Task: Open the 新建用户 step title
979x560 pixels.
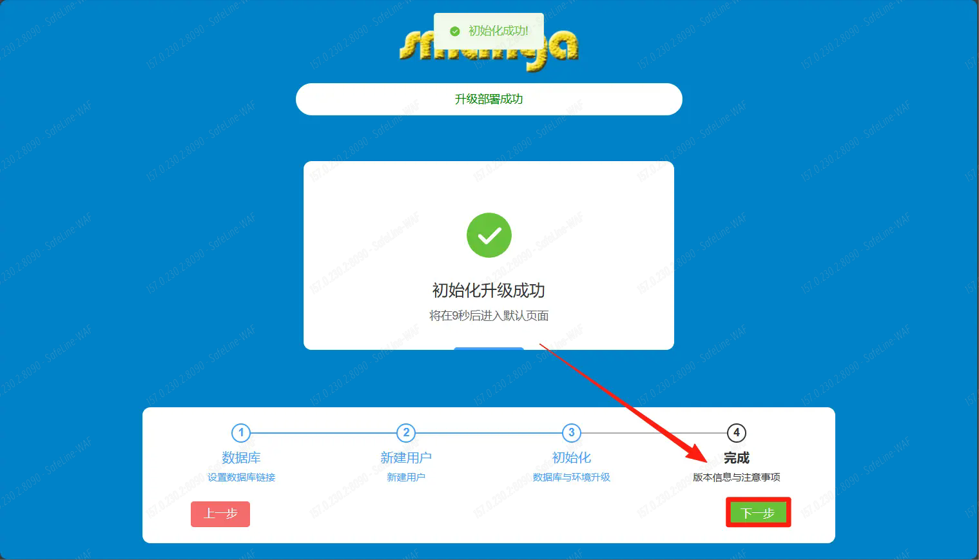Action: [x=406, y=458]
